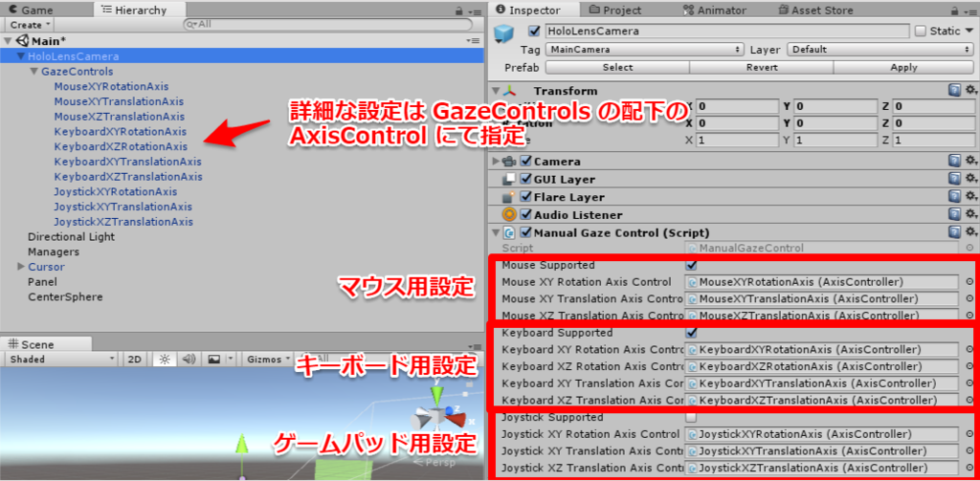Screen dimensions: 980x481
Task: Enable Joystick Supported checkbox
Action: click(x=691, y=417)
